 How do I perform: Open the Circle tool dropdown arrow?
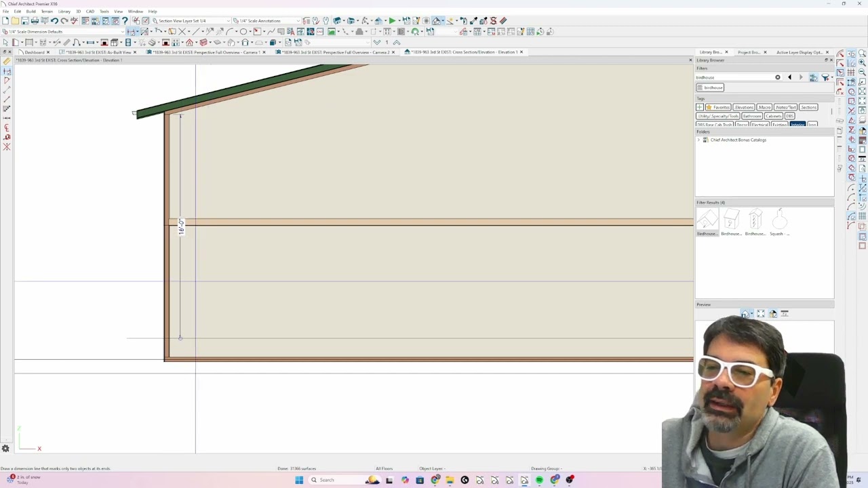coord(250,31)
